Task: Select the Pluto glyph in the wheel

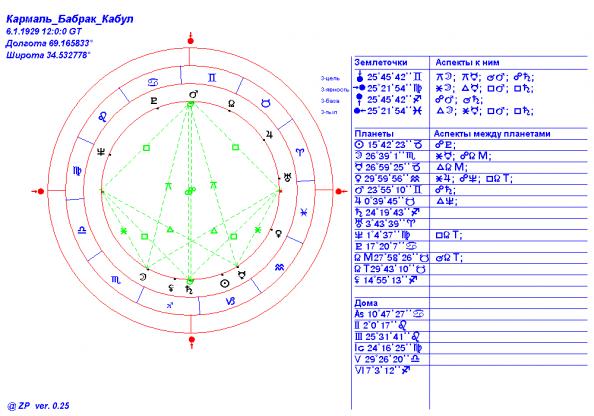Action: coord(154,101)
